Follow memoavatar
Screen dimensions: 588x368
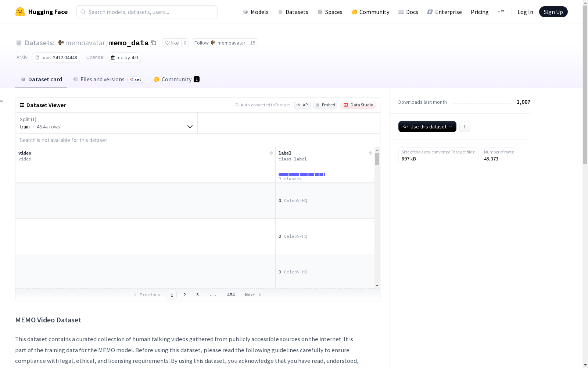(x=220, y=43)
